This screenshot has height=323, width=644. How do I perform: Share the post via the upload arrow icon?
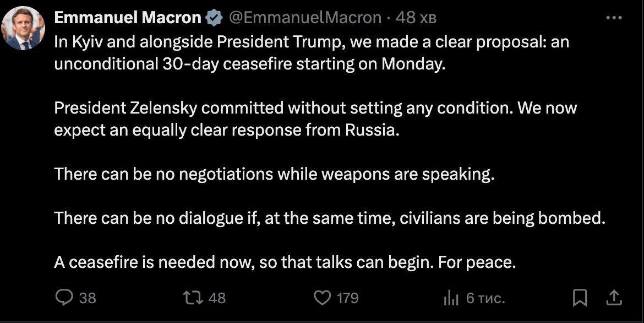613,298
